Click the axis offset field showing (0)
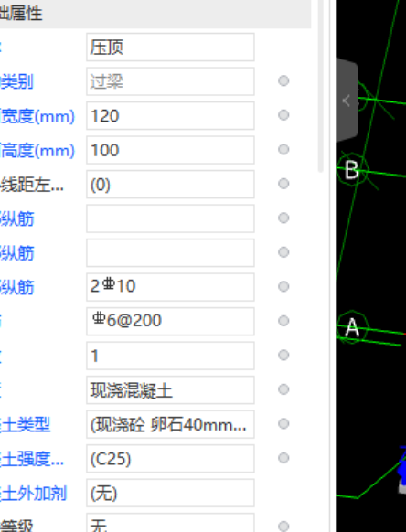Image resolution: width=406 pixels, height=532 pixels. (170, 185)
